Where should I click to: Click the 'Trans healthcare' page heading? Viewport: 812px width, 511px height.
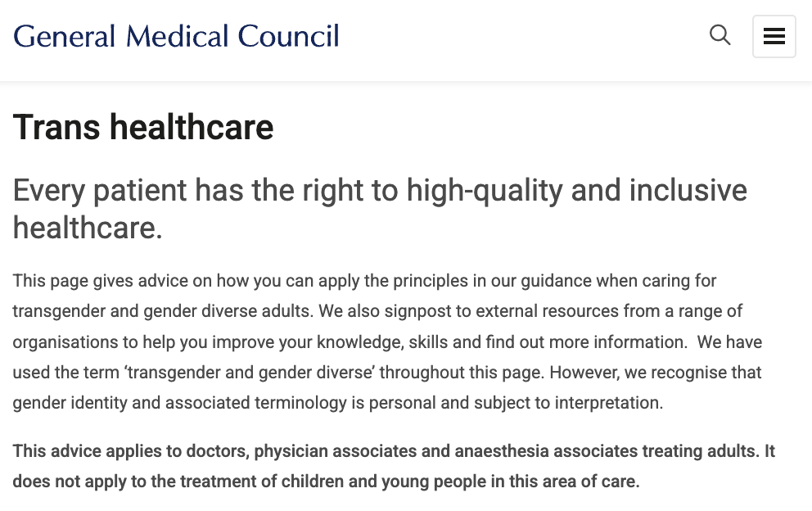pyautogui.click(x=143, y=128)
